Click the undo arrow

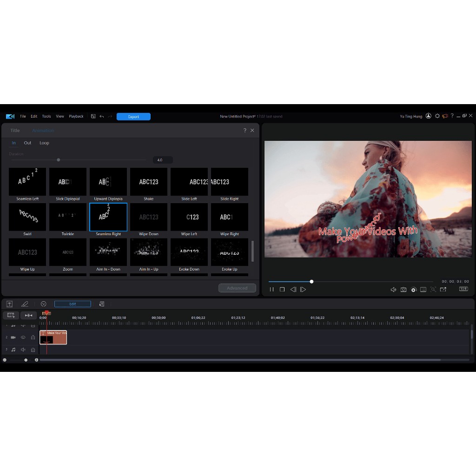click(x=102, y=116)
